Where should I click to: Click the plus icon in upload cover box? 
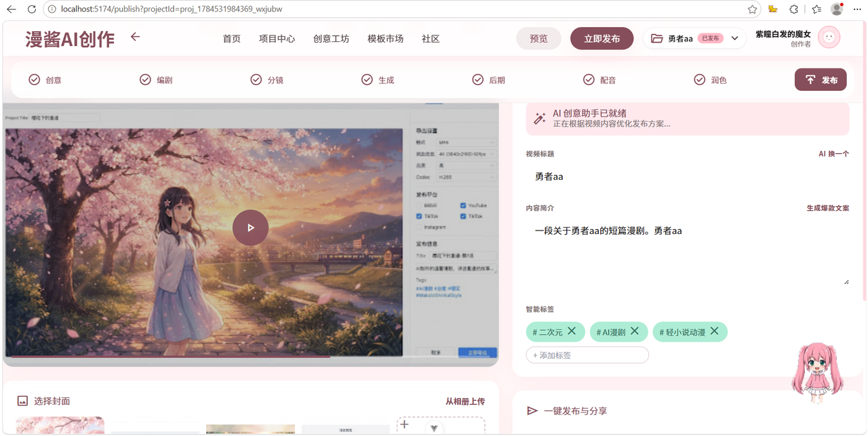pyautogui.click(x=404, y=424)
